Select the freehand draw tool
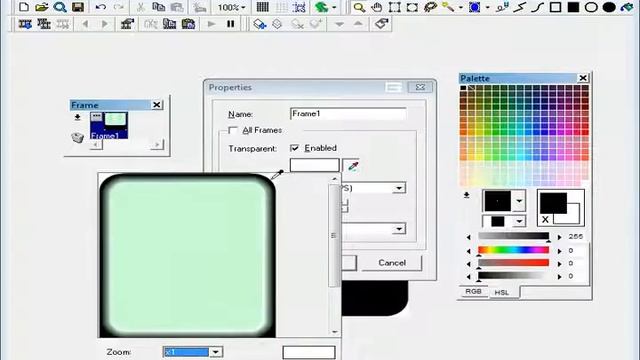 pos(502,7)
